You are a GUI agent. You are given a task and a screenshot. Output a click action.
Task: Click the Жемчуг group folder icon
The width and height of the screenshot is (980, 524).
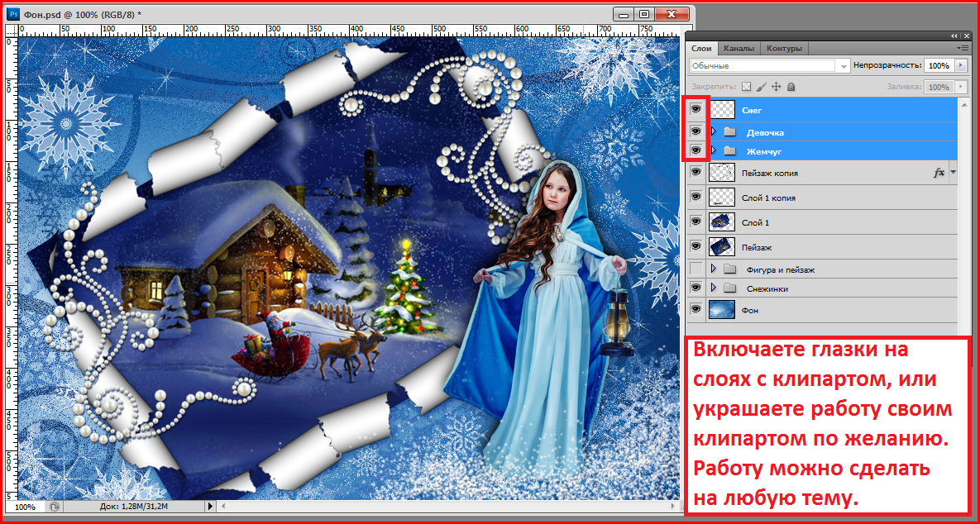pos(729,150)
